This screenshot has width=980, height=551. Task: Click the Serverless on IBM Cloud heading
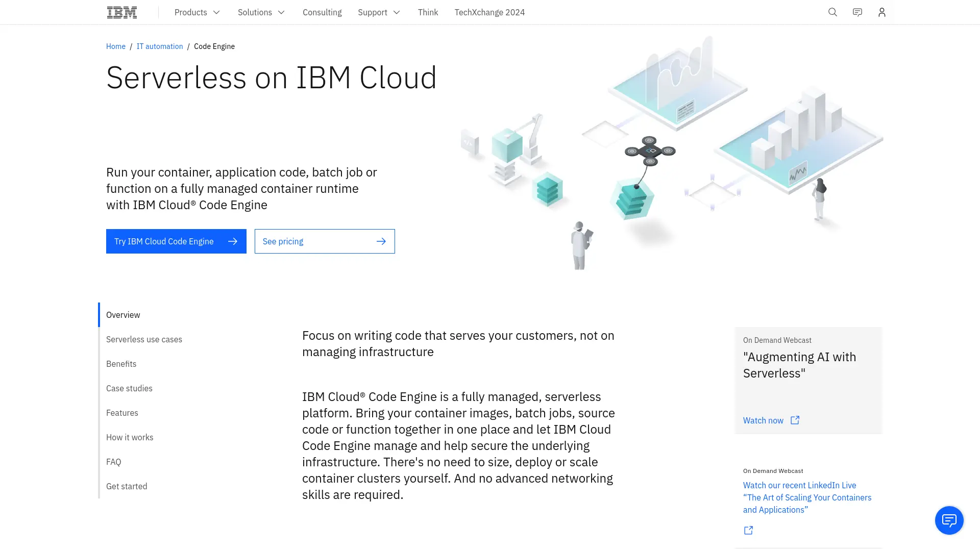tap(272, 78)
